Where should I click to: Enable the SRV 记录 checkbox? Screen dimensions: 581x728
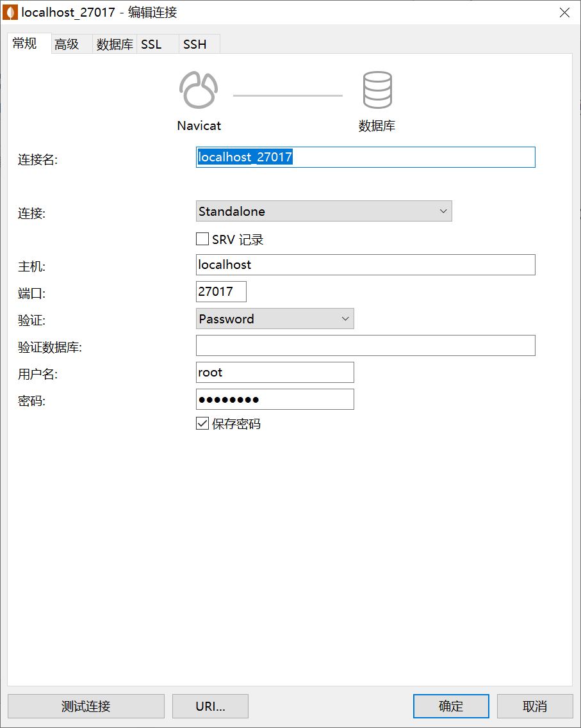[x=202, y=239]
